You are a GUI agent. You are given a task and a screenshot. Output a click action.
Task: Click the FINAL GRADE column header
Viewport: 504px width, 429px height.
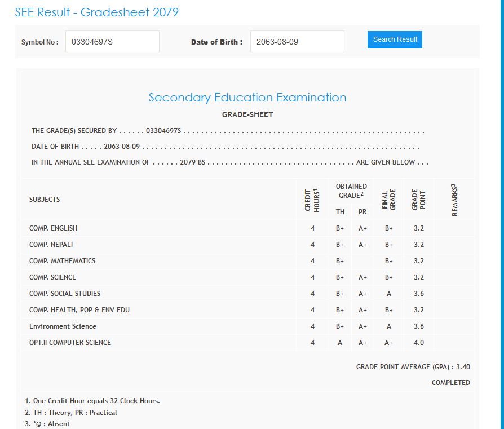[389, 200]
